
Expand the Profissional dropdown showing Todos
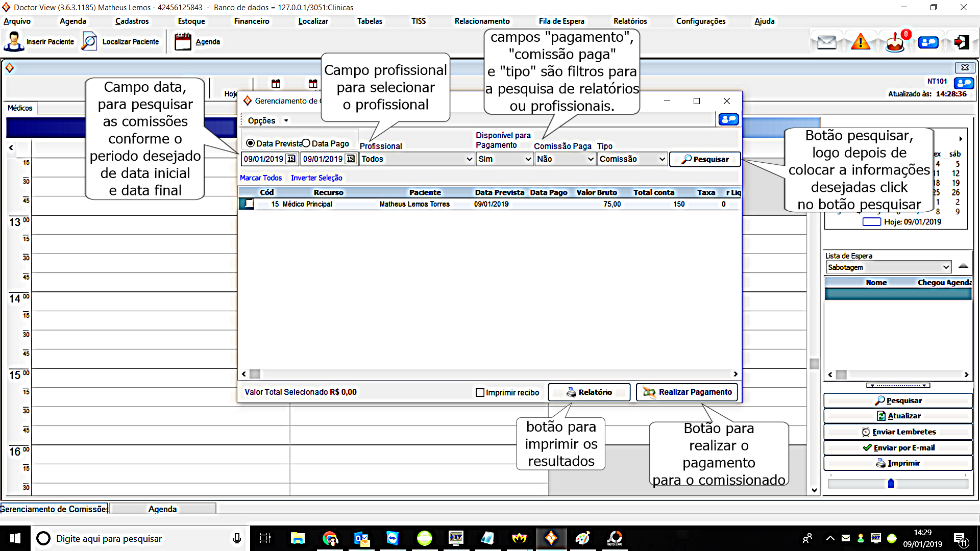pos(469,159)
